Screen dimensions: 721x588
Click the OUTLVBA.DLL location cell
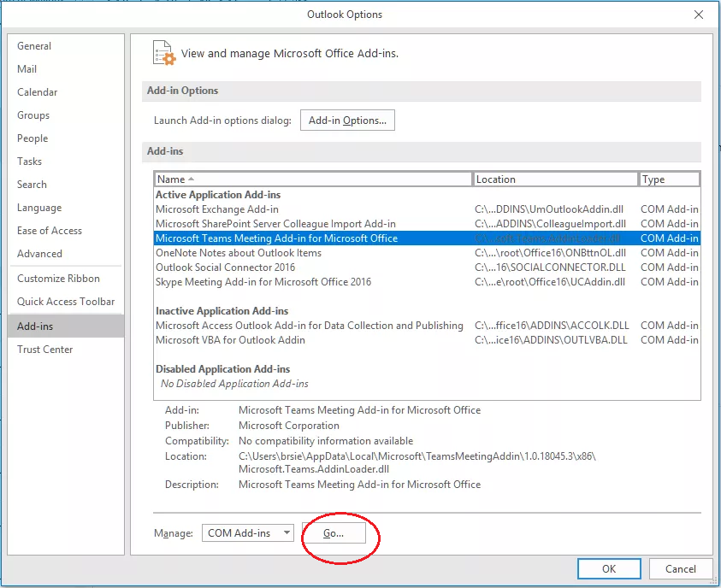551,340
